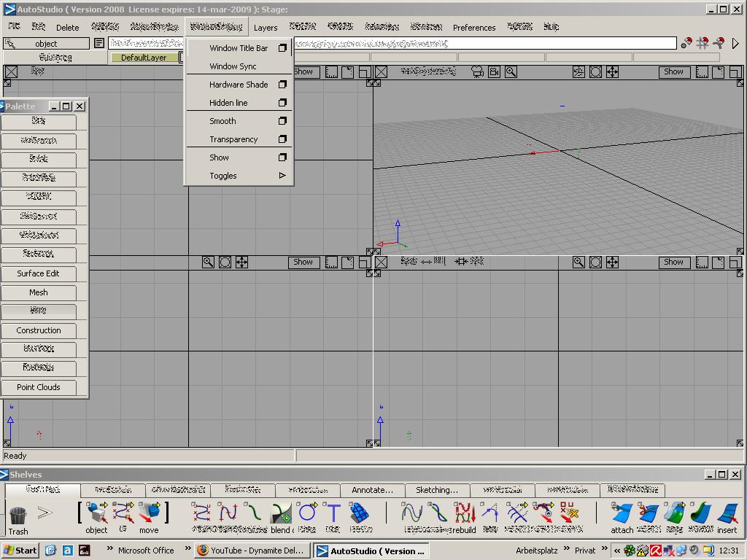Open the Delete menu
Image resolution: width=747 pixels, height=560 pixels.
pyautogui.click(x=68, y=28)
